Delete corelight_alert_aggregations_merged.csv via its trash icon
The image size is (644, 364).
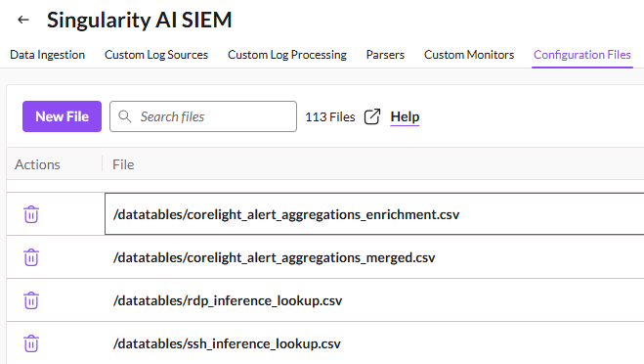tap(31, 257)
